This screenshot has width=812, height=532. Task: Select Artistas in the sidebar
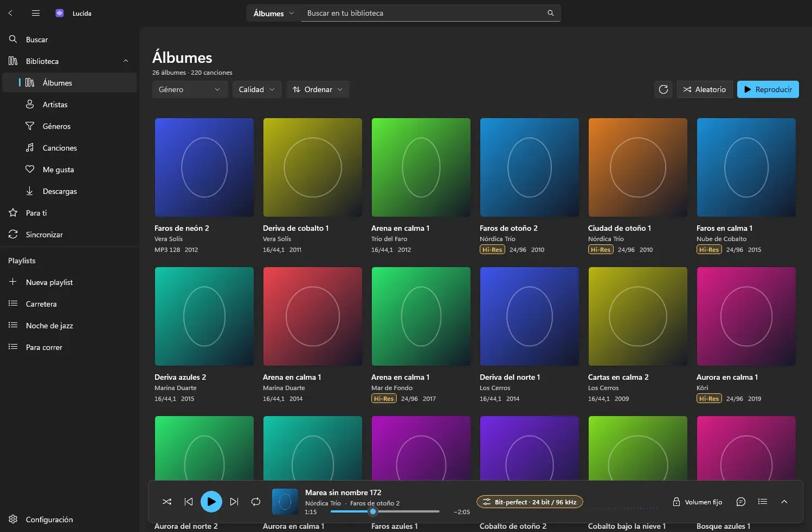point(69,105)
